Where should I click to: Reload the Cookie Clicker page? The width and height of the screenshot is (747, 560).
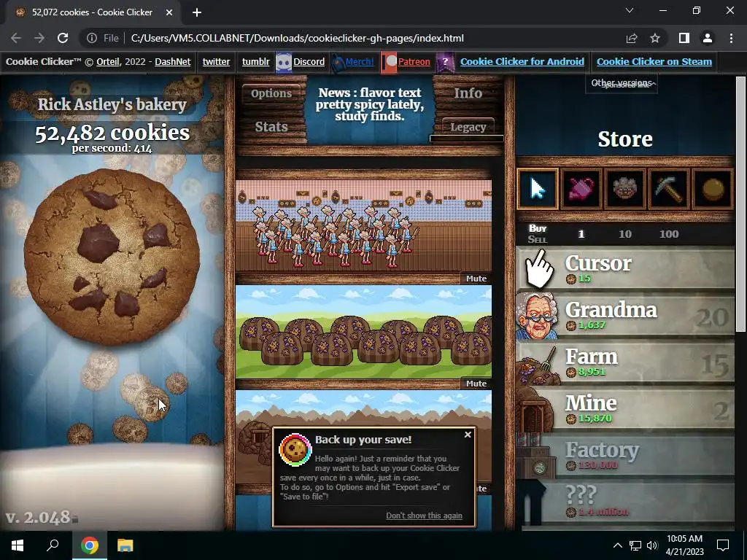click(x=63, y=38)
